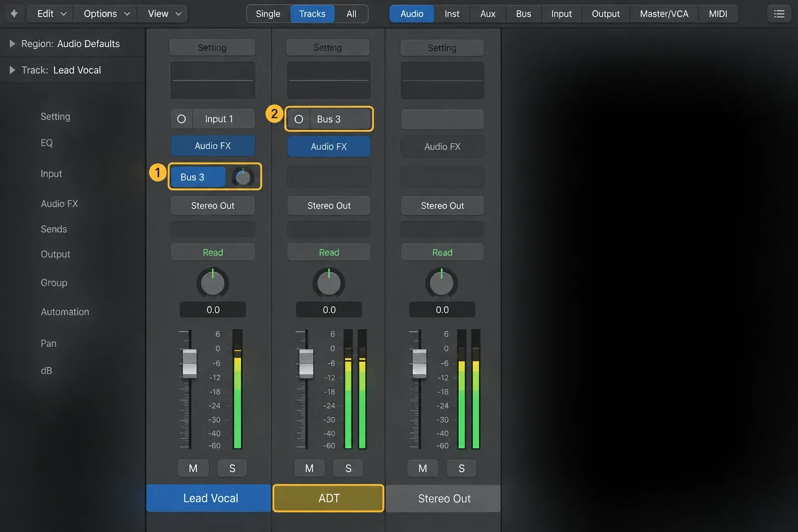Open ADT Stereo Out output slot
Image resolution: width=798 pixels, height=532 pixels.
329,206
